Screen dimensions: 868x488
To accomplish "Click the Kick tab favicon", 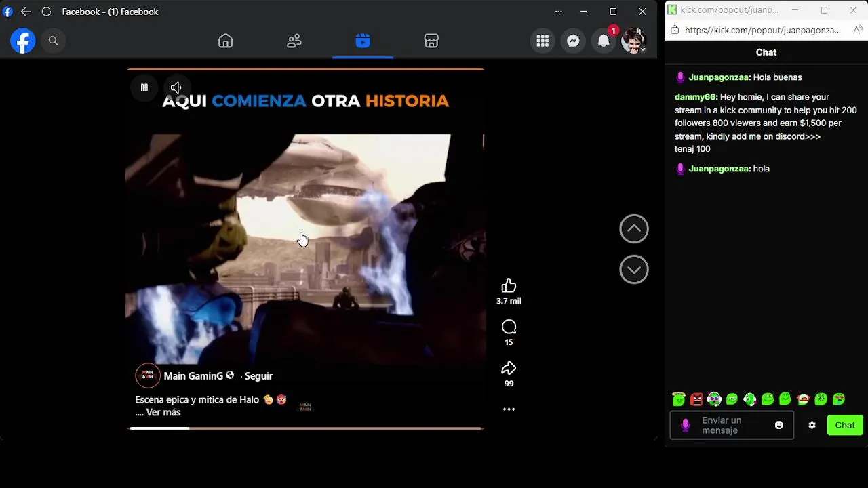I will coord(672,9).
